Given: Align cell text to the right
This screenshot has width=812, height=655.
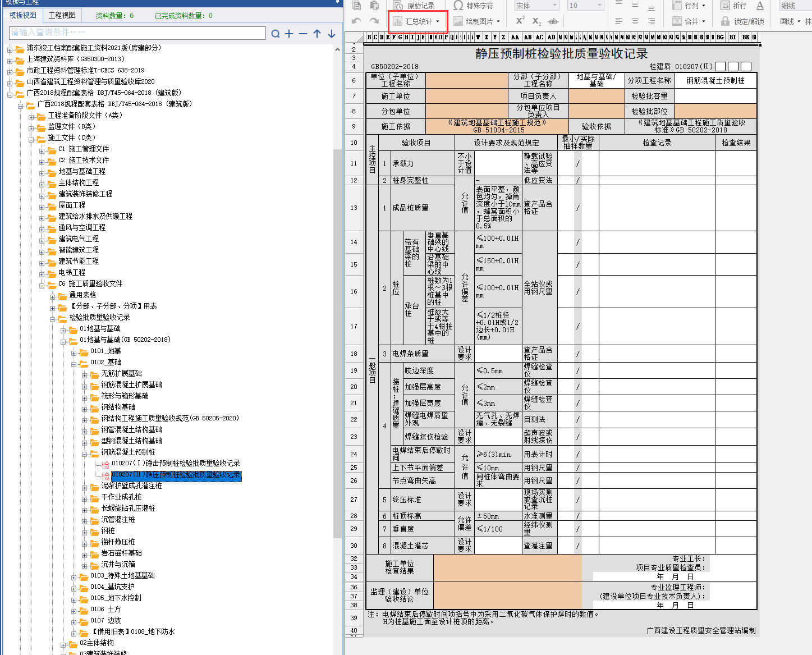Looking at the screenshot, I should (652, 21).
